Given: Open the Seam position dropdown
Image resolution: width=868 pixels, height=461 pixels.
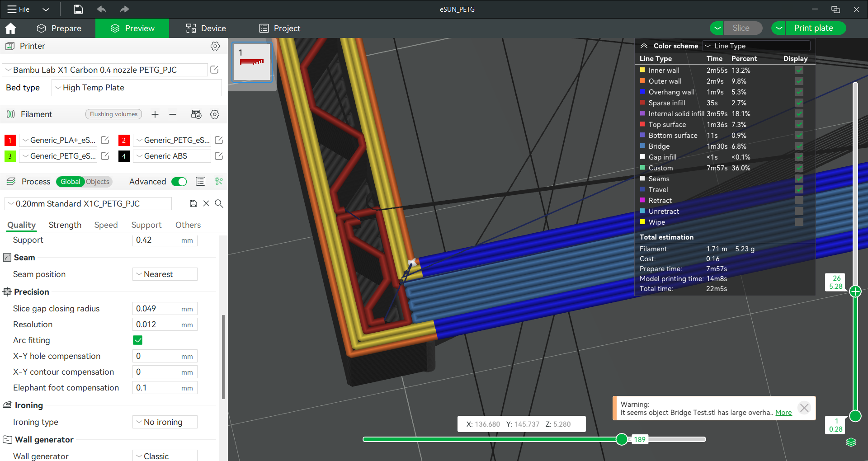Looking at the screenshot, I should (x=165, y=274).
